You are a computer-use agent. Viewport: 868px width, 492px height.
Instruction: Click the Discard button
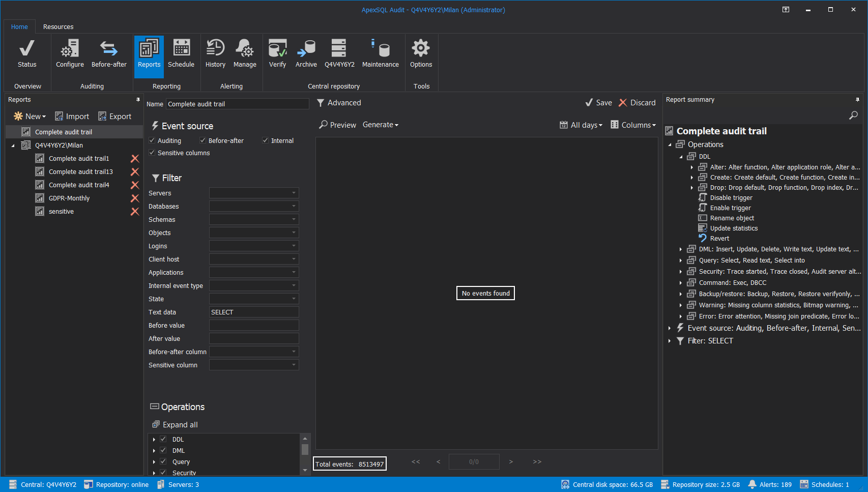tap(637, 103)
